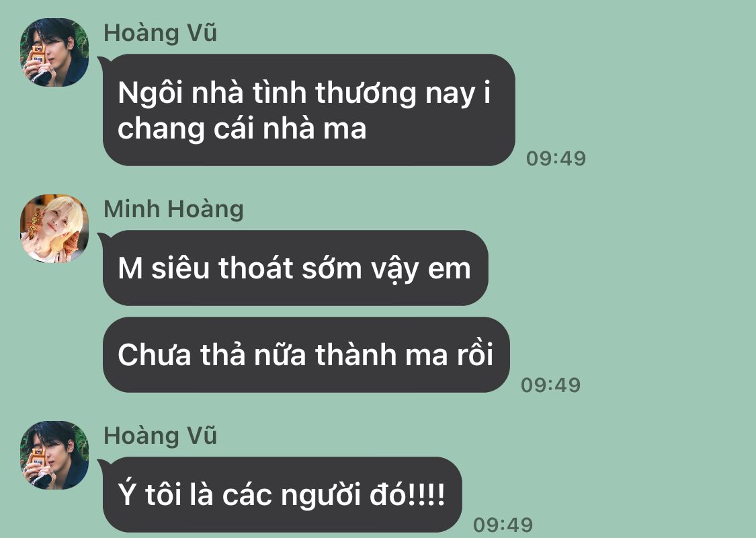Open Hoàng Vũ's avatar beside the last message

[x=54, y=455]
